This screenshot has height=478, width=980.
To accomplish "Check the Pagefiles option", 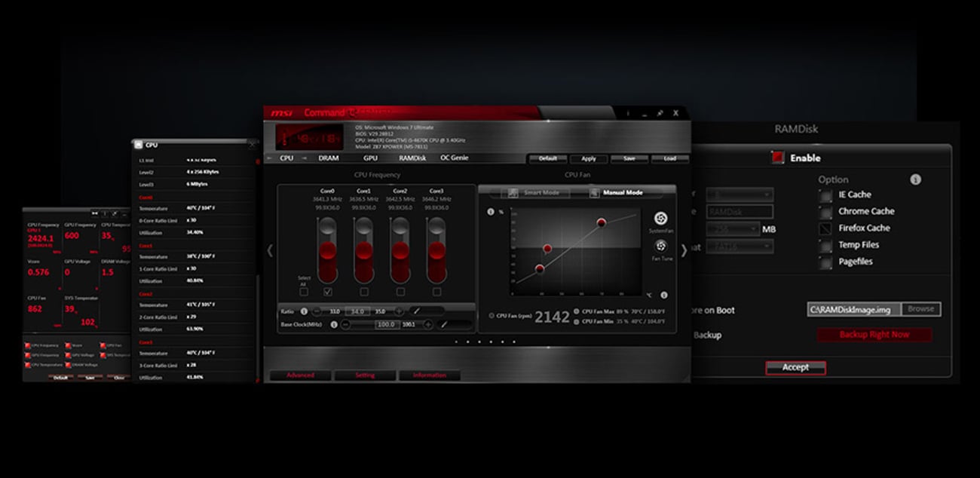I will [x=825, y=262].
